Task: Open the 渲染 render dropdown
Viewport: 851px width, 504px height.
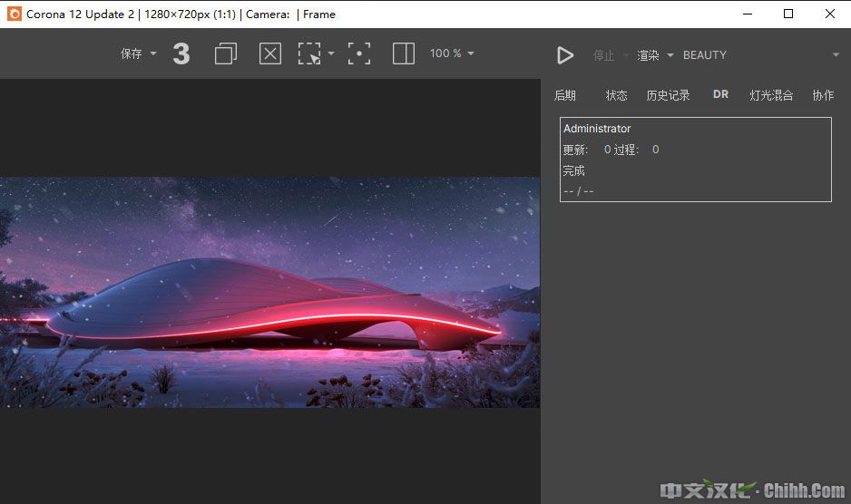Action: coord(655,55)
